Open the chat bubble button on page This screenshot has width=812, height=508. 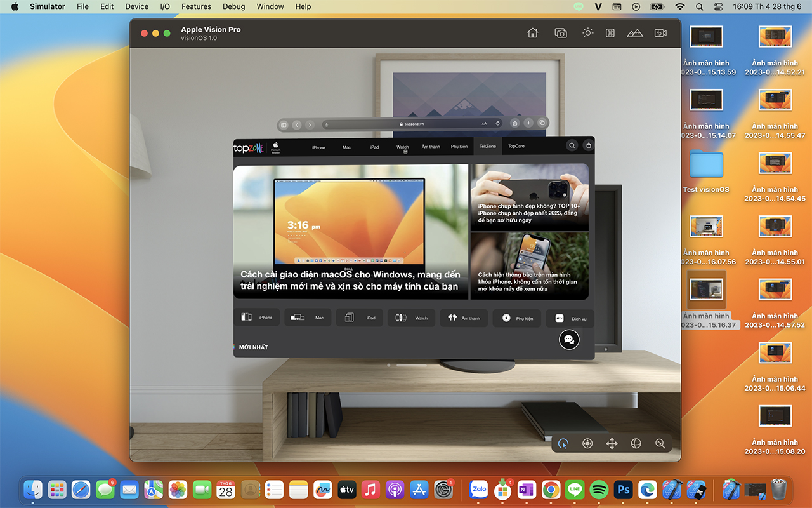[x=569, y=340]
